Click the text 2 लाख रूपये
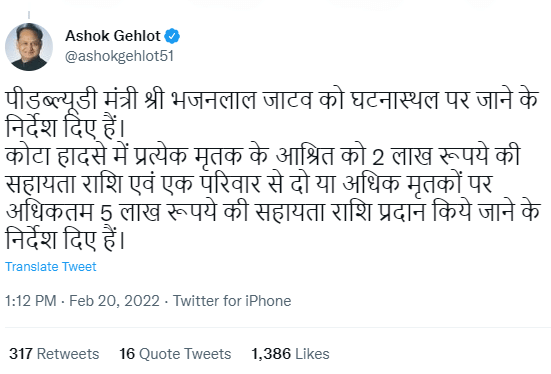The width and height of the screenshot is (551, 374). click(x=430, y=156)
